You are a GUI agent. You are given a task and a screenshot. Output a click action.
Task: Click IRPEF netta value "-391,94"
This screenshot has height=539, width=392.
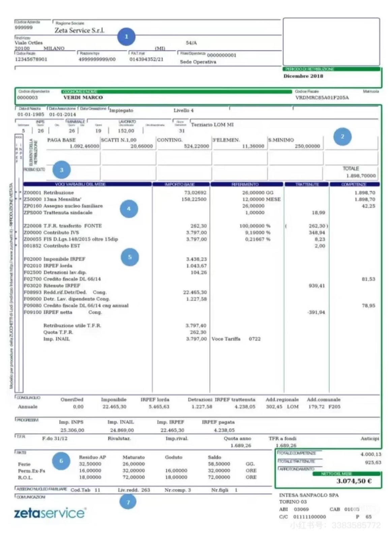316,312
